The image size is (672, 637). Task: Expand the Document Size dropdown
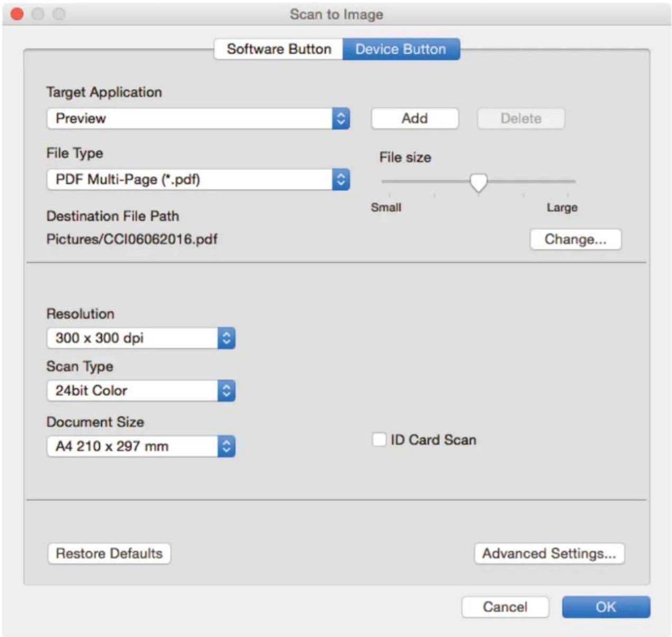141,446
